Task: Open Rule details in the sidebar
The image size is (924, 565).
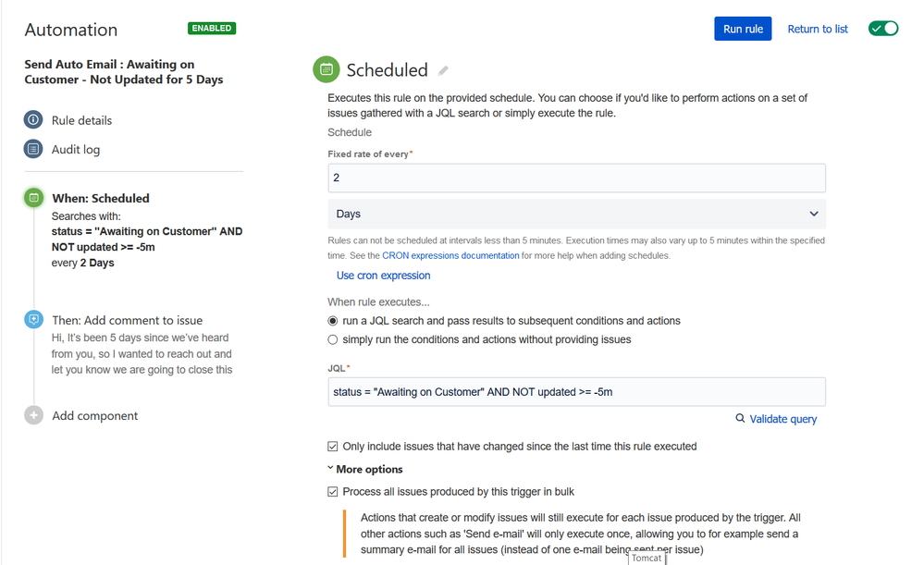Action: pyautogui.click(x=81, y=120)
